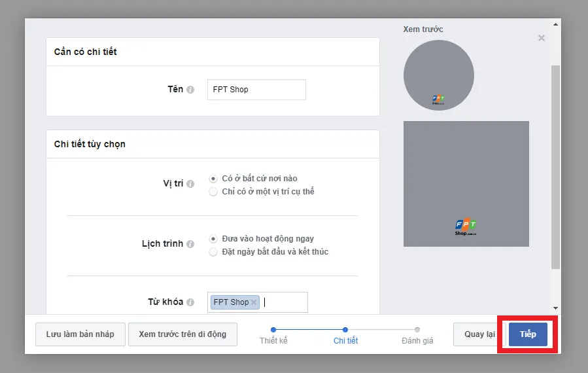Click scrollbar up arrow
Screen dimensions: 588x373
[555, 24]
